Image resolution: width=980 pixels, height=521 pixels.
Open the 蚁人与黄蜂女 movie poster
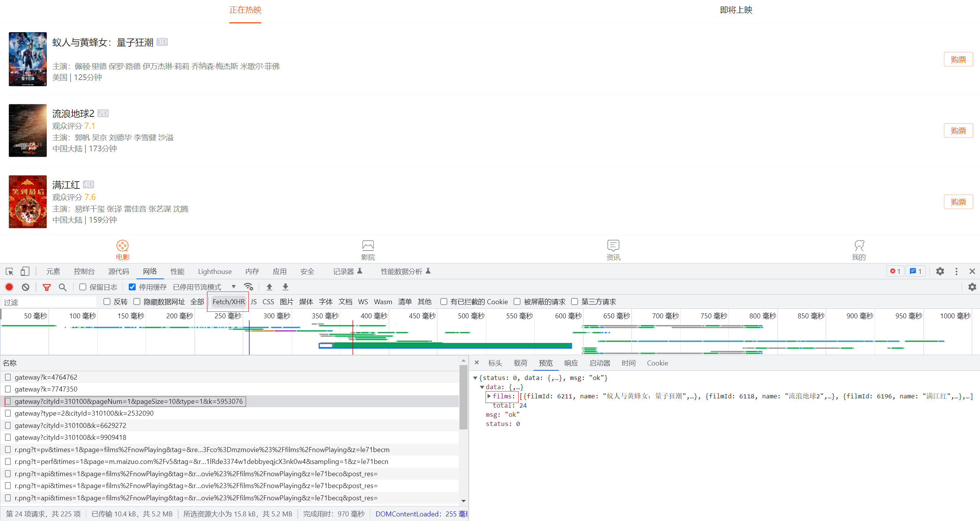tap(28, 59)
